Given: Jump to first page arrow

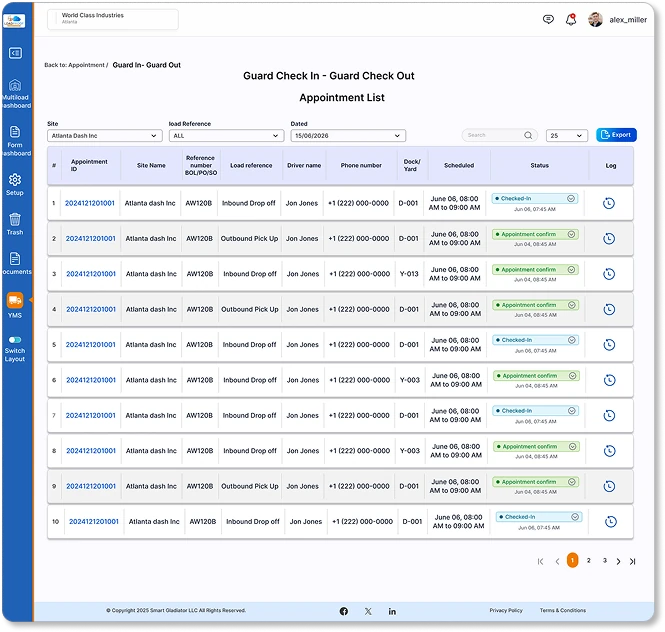Looking at the screenshot, I should [540, 562].
